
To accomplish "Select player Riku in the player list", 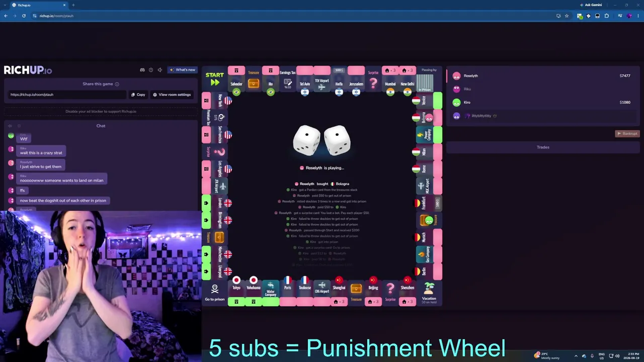I will coord(543,89).
